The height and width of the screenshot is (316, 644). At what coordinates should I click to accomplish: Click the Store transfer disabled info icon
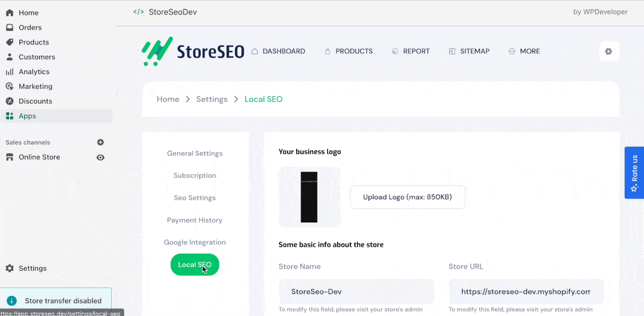pyautogui.click(x=12, y=301)
